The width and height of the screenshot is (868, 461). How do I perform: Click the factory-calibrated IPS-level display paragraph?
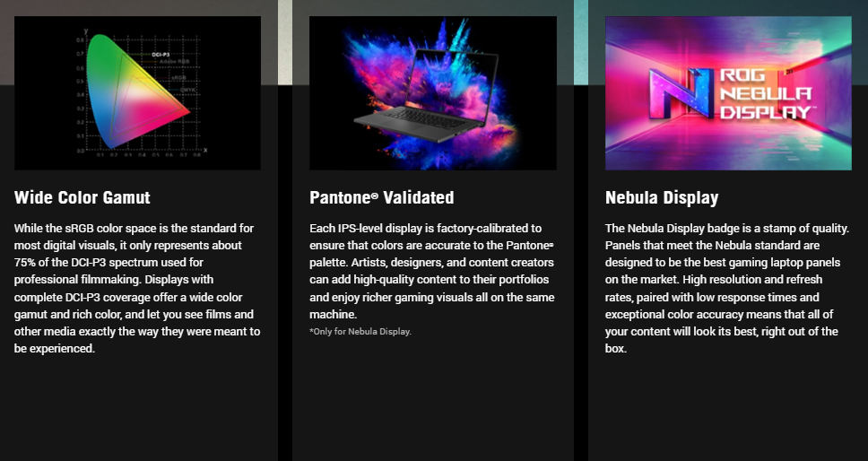coord(432,271)
